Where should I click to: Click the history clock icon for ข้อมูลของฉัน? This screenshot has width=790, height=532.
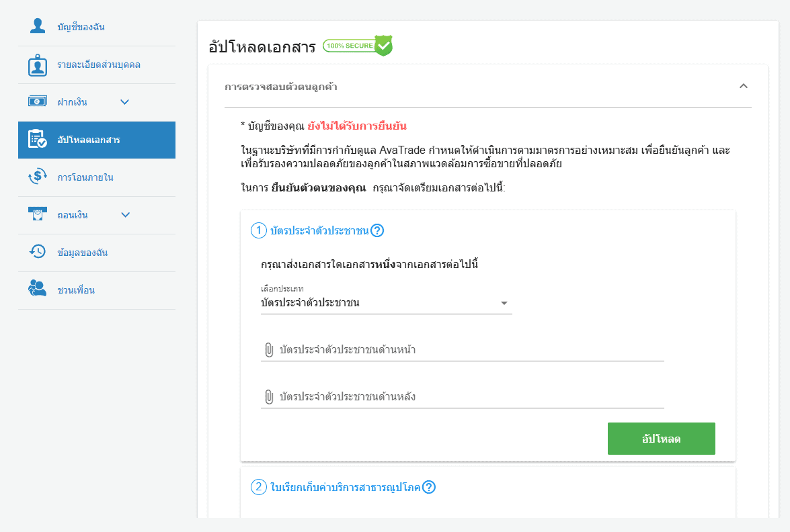38,251
